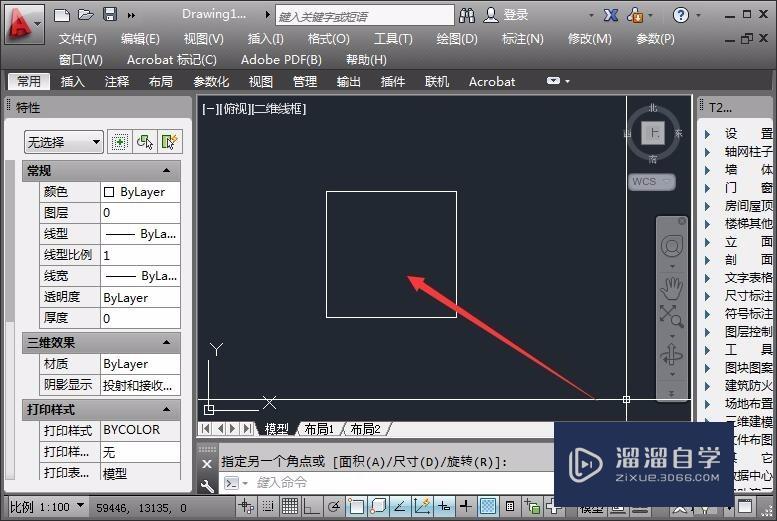Viewport: 777px width, 521px height.
Task: Select the Pan hand tool
Action: click(671, 289)
